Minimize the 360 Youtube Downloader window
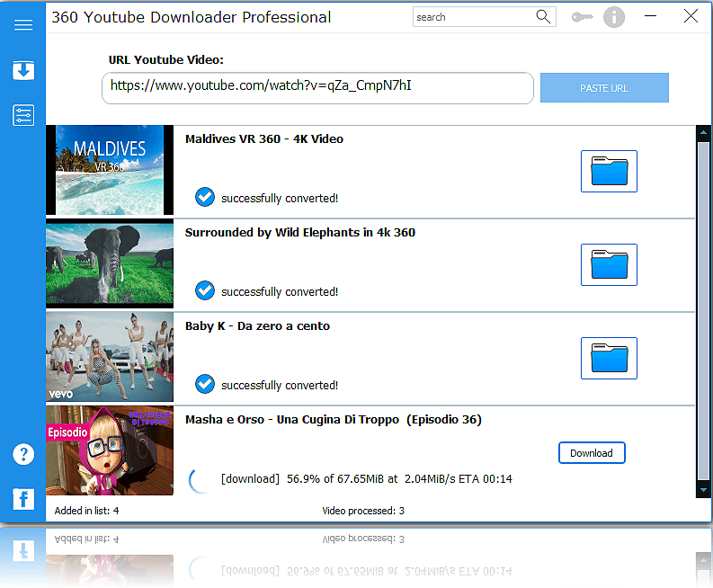The image size is (713, 588). 651,16
